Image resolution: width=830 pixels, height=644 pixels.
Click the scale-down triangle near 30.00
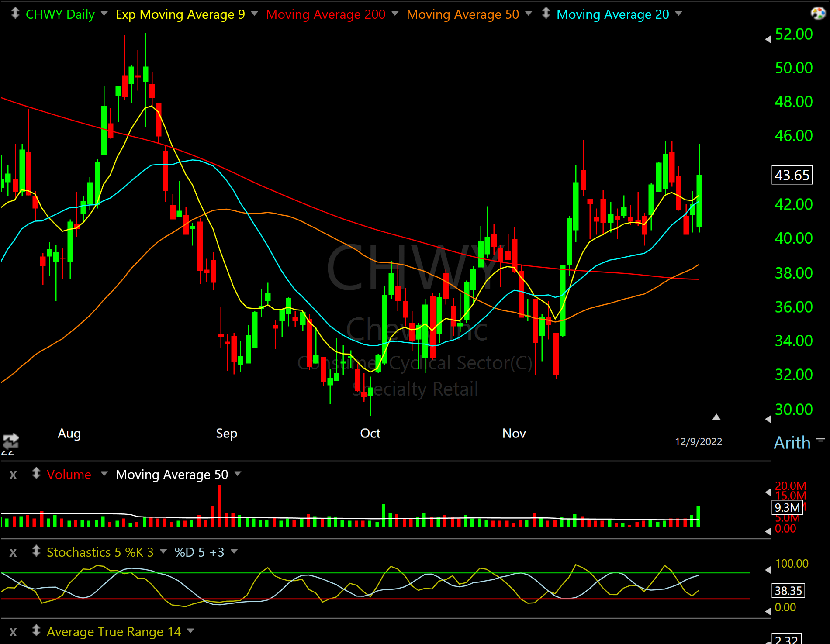(768, 419)
